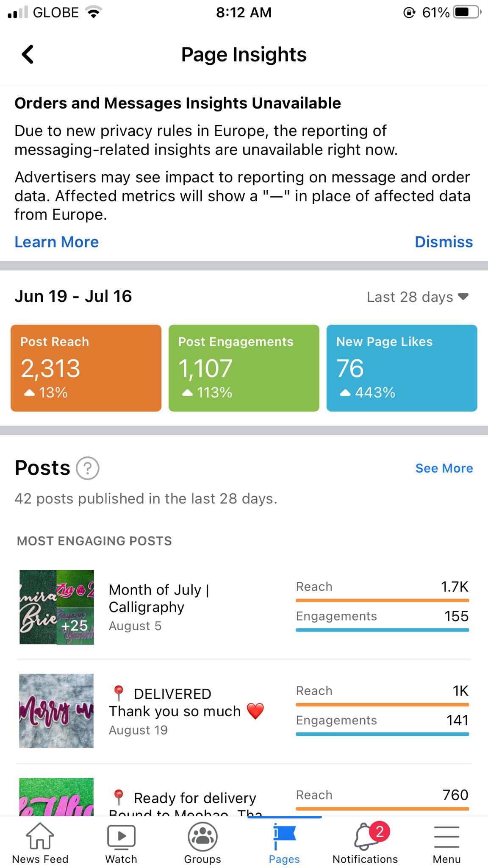
Task: Select the Month of July Calligraphy post title
Action: pos(158,598)
